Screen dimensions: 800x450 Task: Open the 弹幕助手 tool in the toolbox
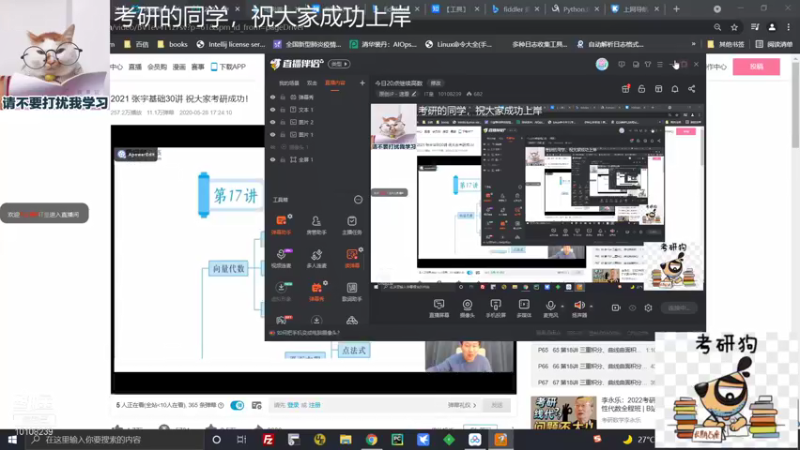[281, 224]
